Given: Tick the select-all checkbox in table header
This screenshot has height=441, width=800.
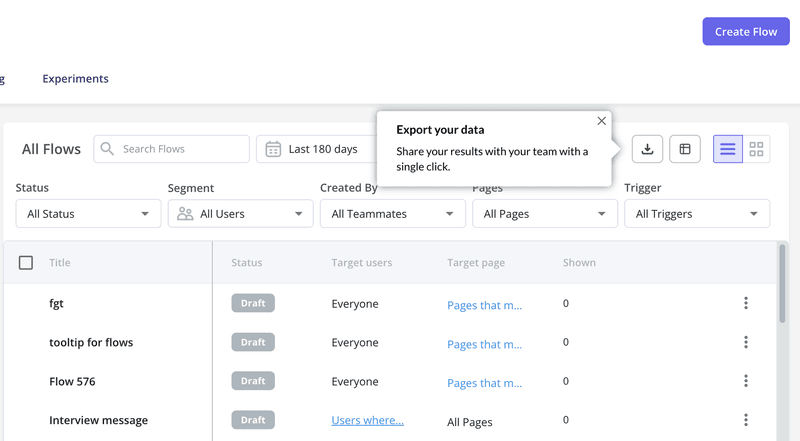Looking at the screenshot, I should tap(26, 263).
